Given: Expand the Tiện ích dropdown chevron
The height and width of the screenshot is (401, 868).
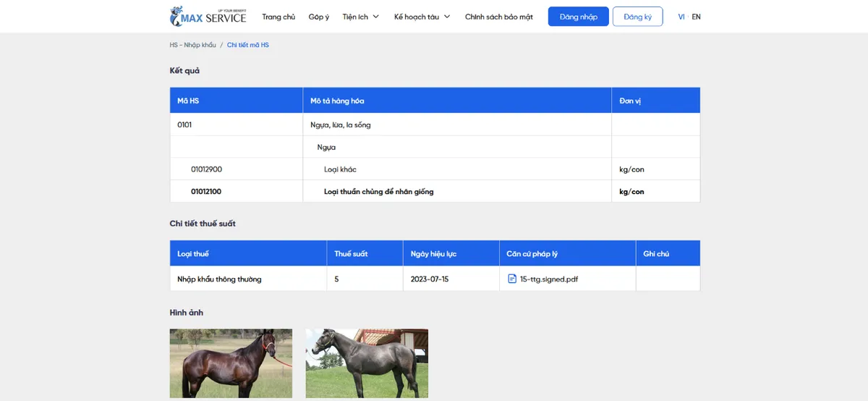Looking at the screenshot, I should click(x=376, y=17).
